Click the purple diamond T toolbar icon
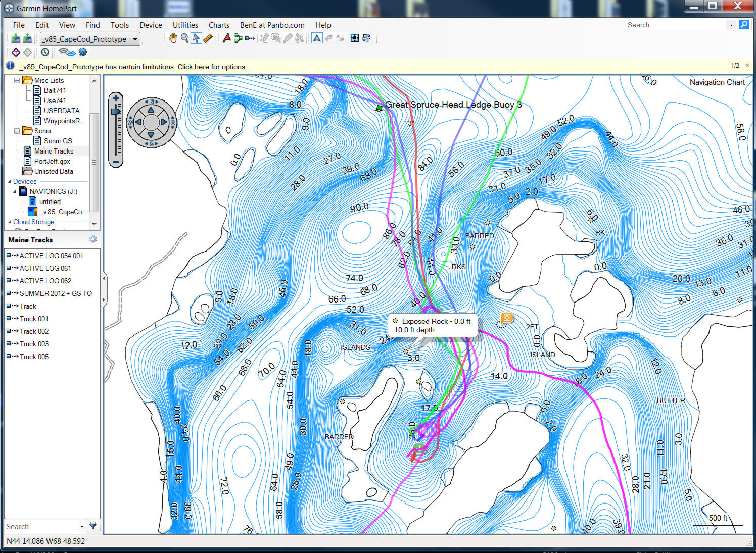 click(16, 52)
